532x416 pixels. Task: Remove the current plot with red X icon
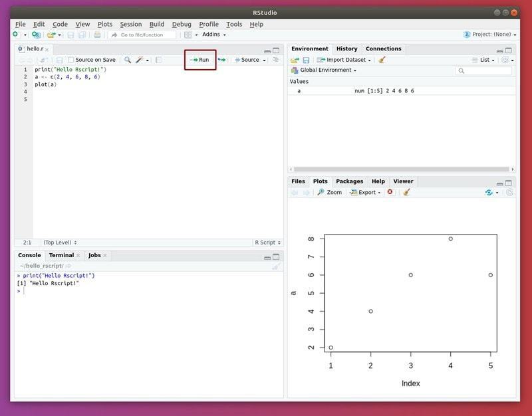388,192
